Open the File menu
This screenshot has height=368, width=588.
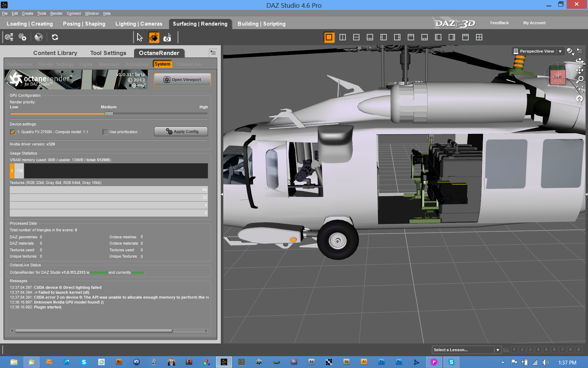tap(5, 13)
